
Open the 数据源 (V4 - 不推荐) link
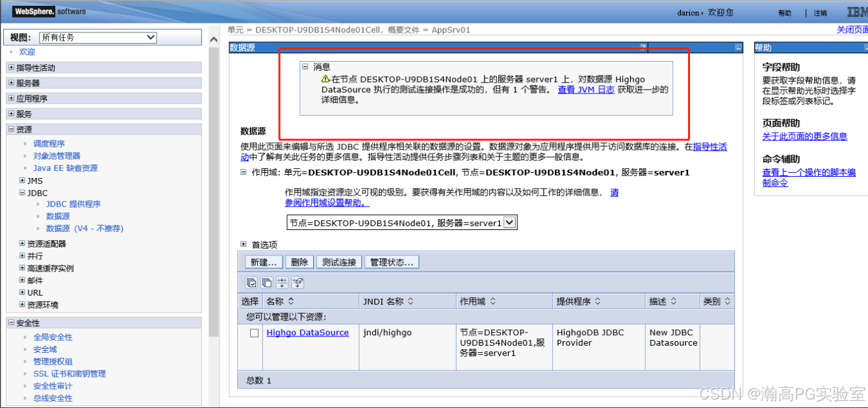point(84,229)
